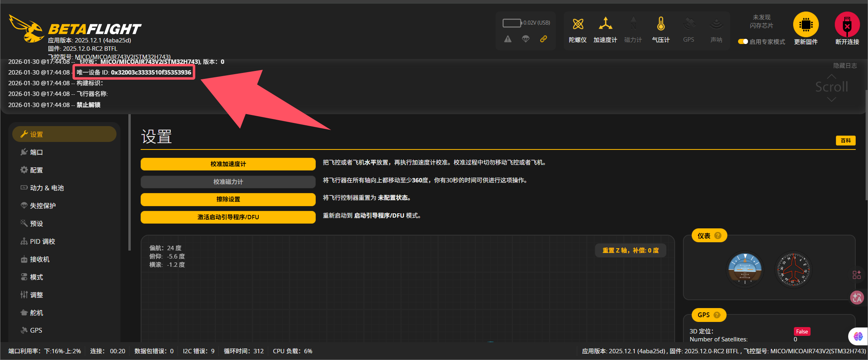The width and height of the screenshot is (868, 360).
Task: Open the help tooltip next to 仪表
Action: [x=717, y=236]
